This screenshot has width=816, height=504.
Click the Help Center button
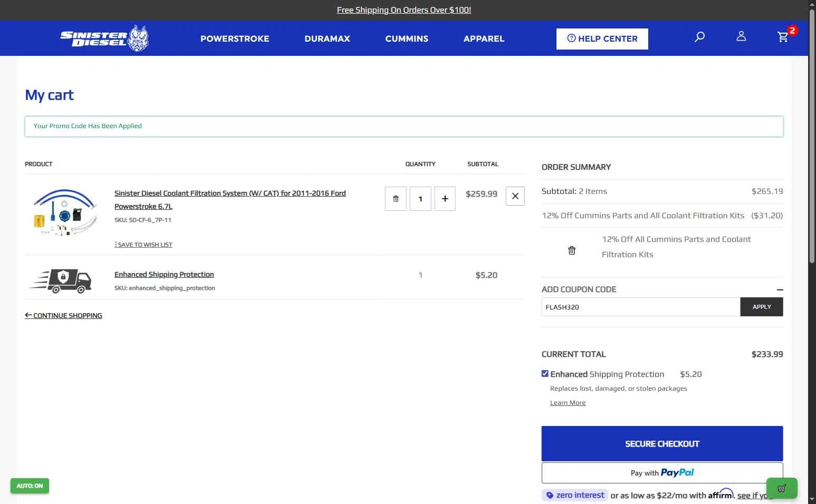coord(602,38)
